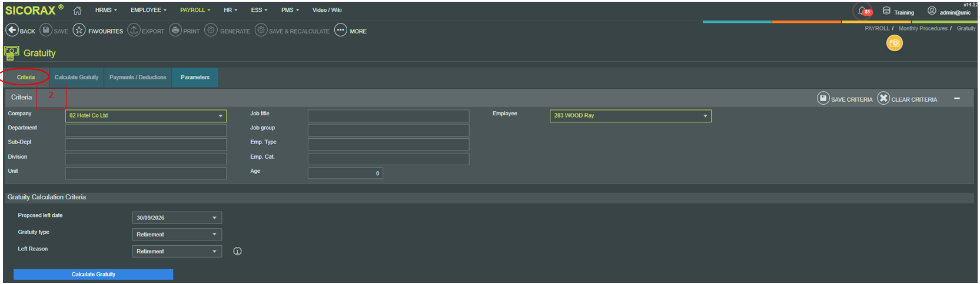The image size is (980, 284).
Task: Click the Training database icon
Action: (x=886, y=11)
